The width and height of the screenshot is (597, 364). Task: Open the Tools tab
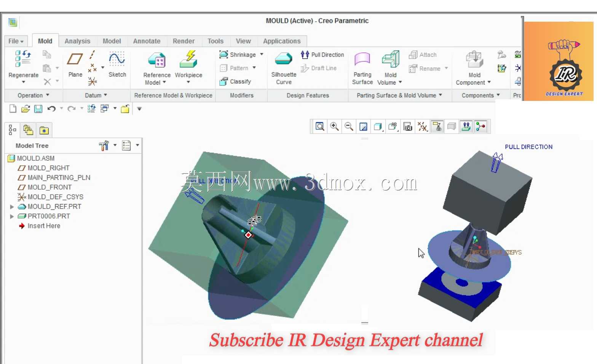click(x=215, y=41)
